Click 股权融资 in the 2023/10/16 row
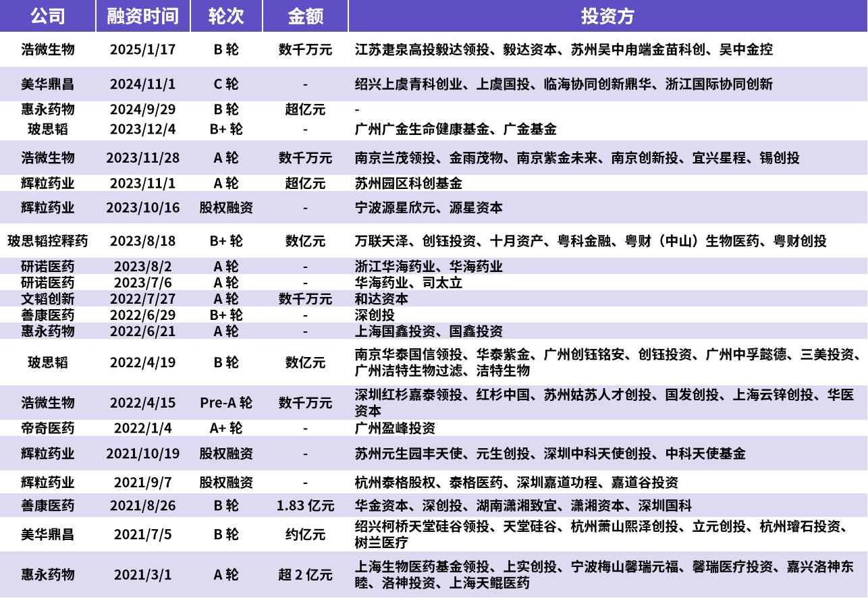Viewport: 868px width, 598px height. 226,207
